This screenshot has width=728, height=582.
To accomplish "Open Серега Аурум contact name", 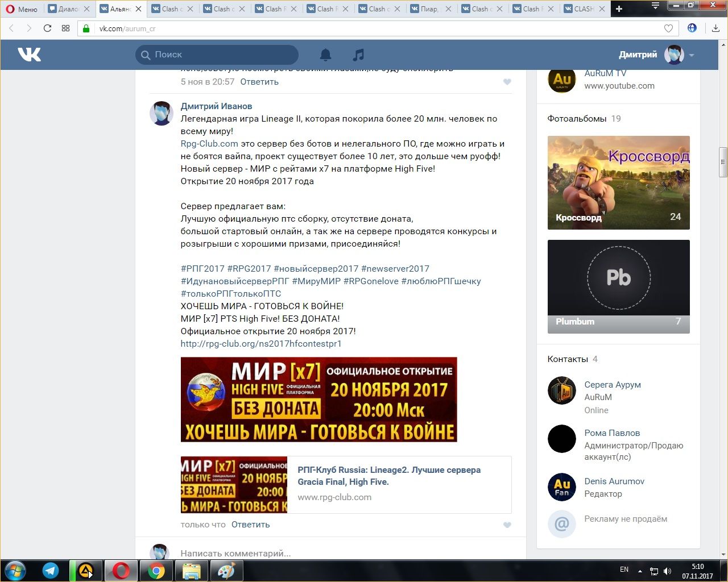I will tap(613, 385).
